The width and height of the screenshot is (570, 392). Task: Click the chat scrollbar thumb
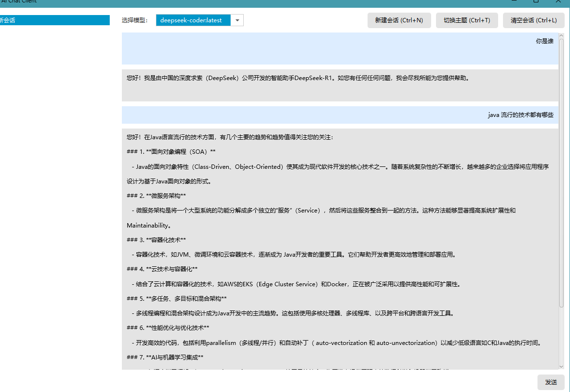[561, 170]
